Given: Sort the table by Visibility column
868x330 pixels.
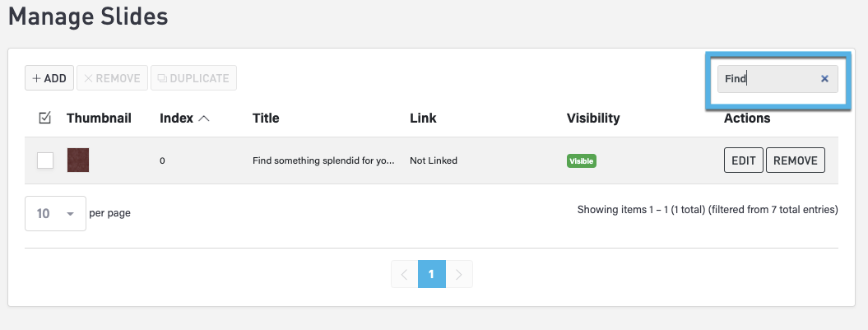Looking at the screenshot, I should coord(593,119).
